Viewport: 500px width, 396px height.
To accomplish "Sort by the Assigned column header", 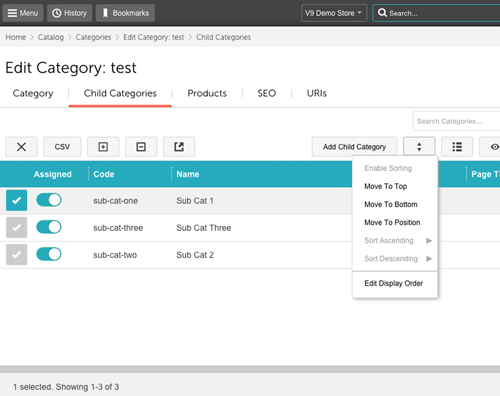I will pos(53,174).
